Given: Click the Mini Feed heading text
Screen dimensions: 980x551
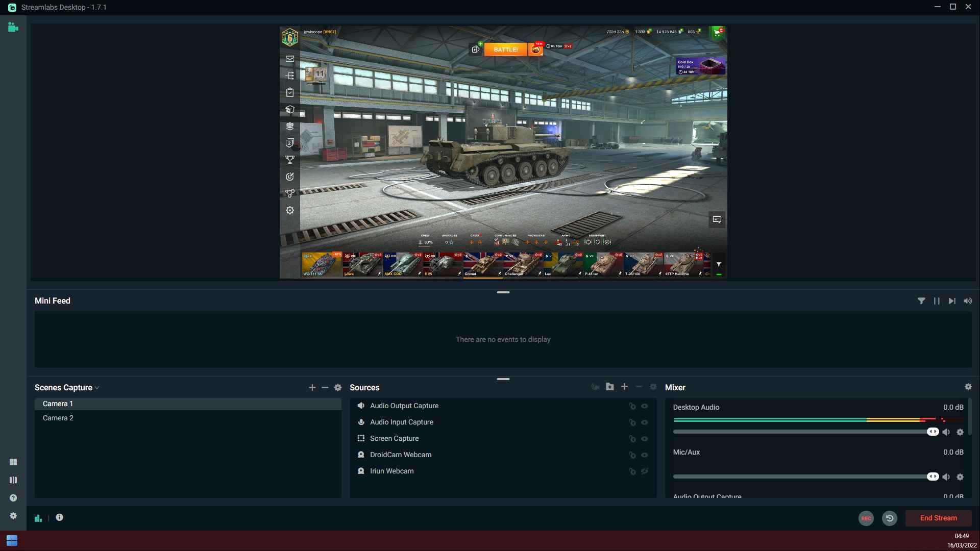Looking at the screenshot, I should pos(53,301).
